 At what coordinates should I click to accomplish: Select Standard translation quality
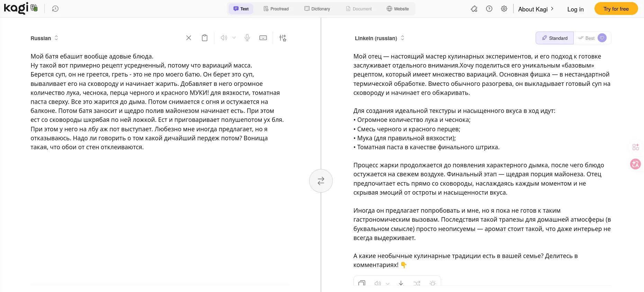pos(555,38)
